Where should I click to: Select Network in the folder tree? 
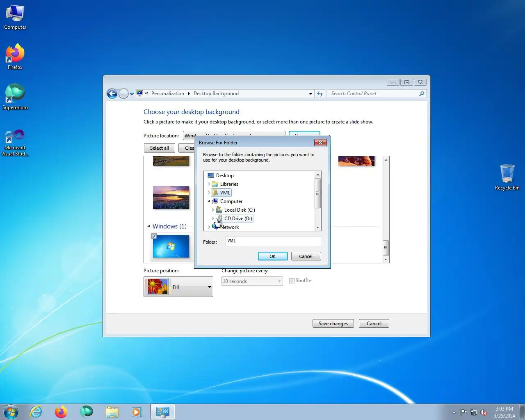pyautogui.click(x=229, y=227)
